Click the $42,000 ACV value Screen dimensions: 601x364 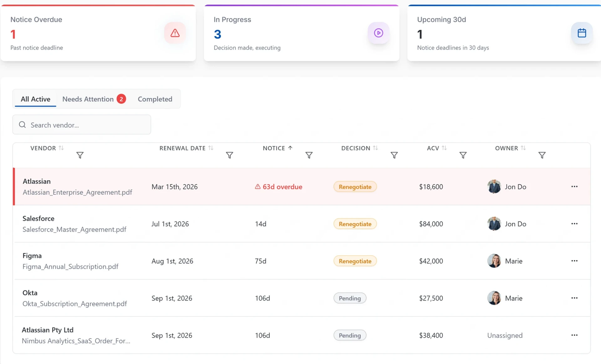[x=431, y=261]
